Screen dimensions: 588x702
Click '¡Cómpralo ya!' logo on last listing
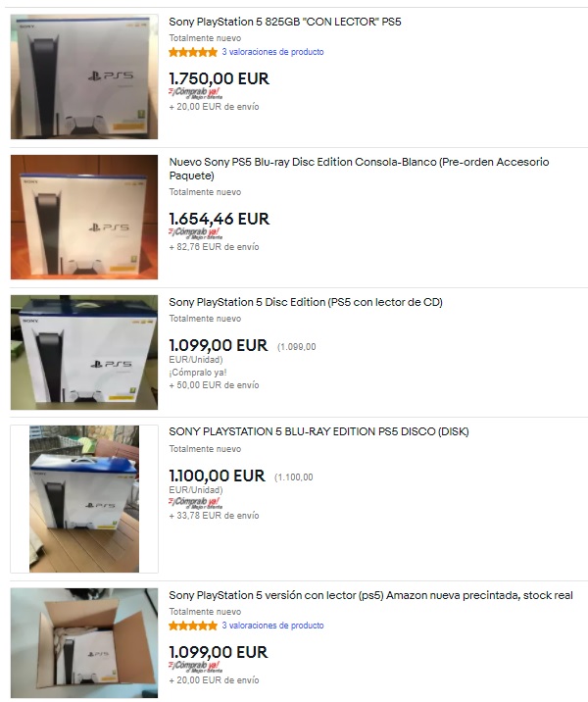195,667
